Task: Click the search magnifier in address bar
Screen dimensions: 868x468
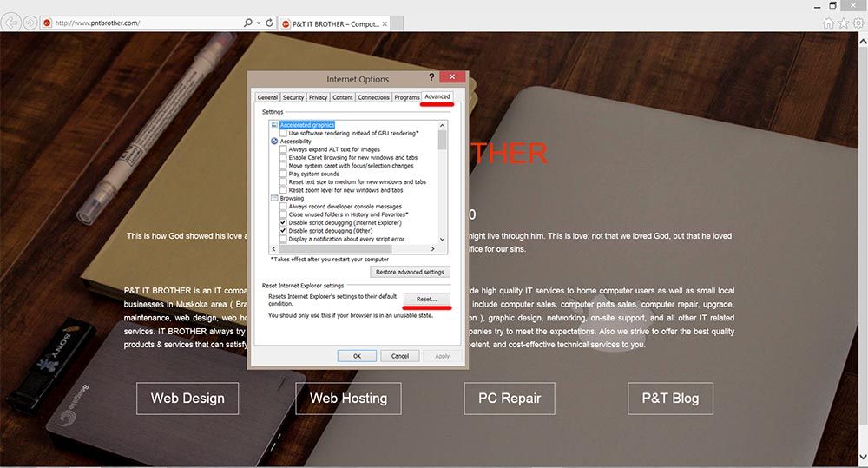Action: (x=248, y=23)
